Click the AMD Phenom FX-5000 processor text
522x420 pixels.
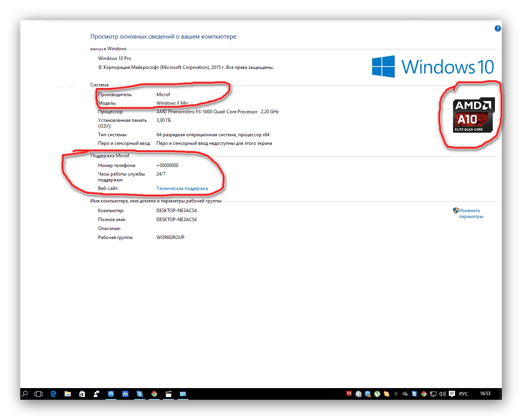218,112
